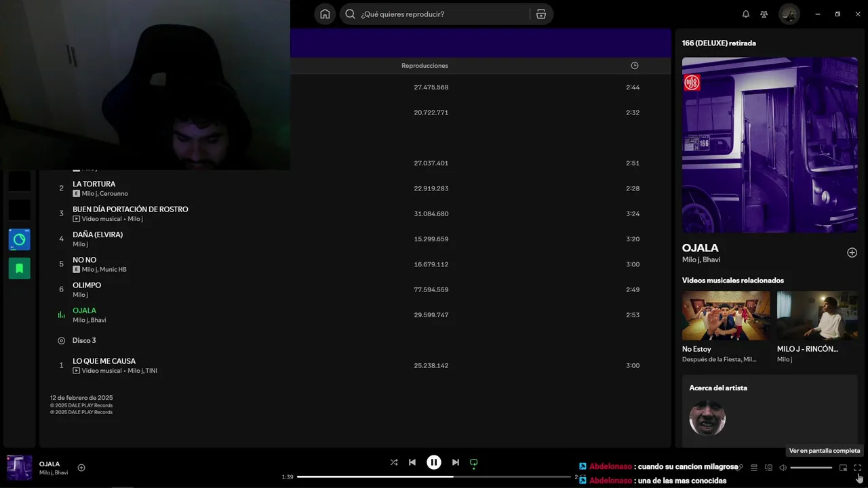The image size is (868, 488).
Task: Open the 'No Estoy' music video thumbnail
Action: [x=726, y=316]
